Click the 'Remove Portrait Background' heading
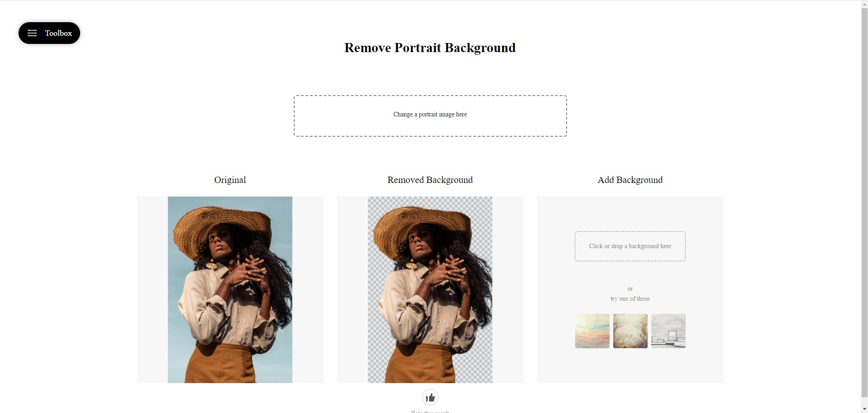This screenshot has width=868, height=413. pyautogui.click(x=430, y=48)
